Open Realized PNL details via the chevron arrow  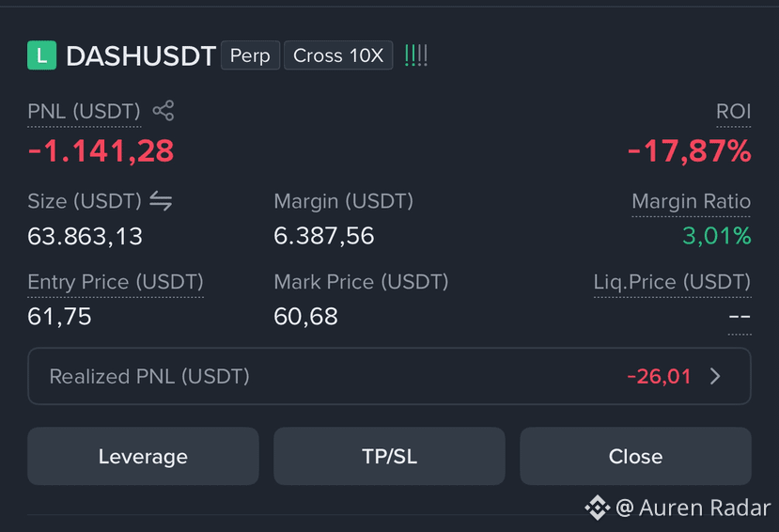[715, 376]
